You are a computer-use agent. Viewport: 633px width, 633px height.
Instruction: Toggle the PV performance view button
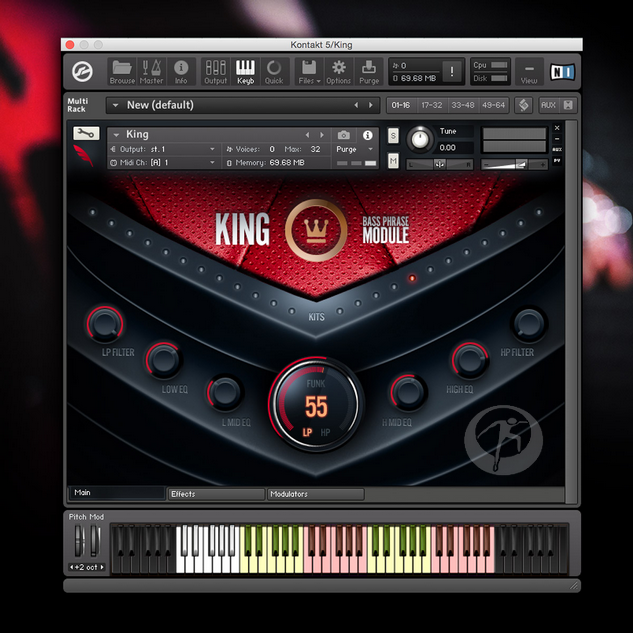click(557, 161)
